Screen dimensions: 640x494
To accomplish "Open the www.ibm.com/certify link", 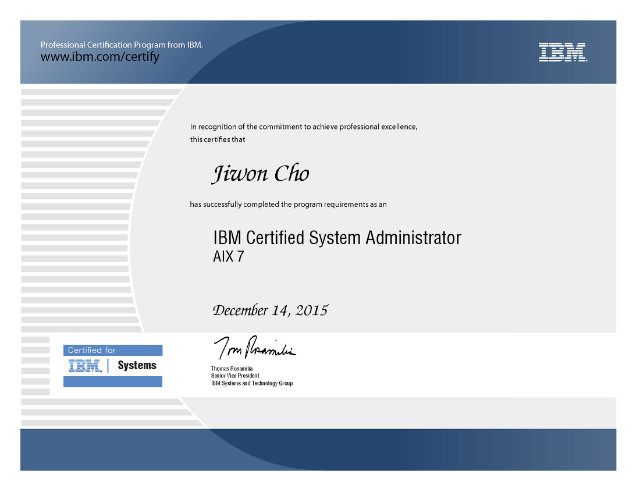I will pos(100,57).
